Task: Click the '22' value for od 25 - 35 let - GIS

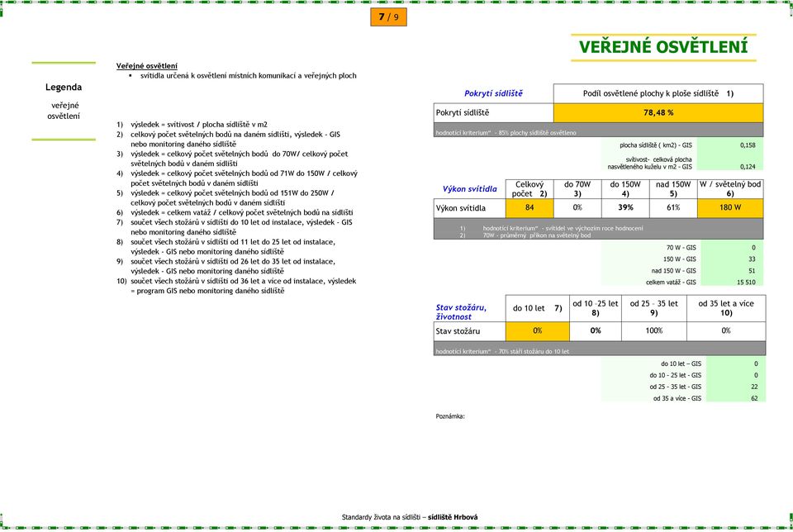Action: (754, 387)
